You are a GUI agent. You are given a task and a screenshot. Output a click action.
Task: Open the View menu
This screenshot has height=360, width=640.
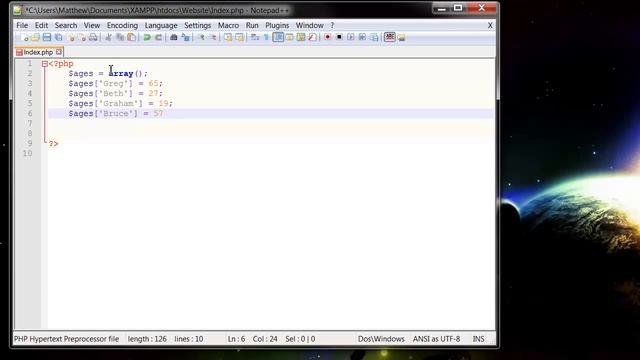(92, 25)
